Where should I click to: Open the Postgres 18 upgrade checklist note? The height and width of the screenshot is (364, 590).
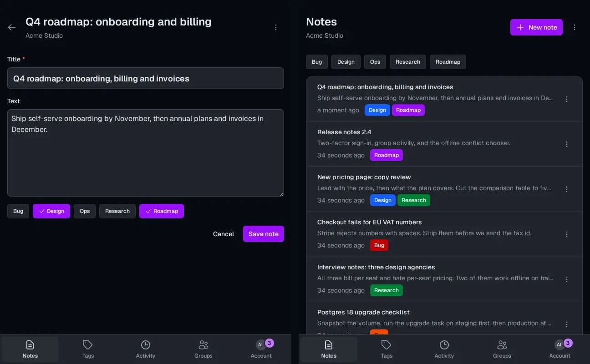point(363,312)
